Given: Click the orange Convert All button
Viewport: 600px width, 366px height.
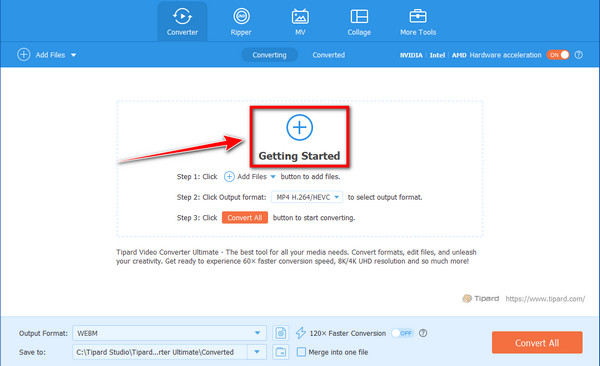Looking at the screenshot, I should click(537, 343).
